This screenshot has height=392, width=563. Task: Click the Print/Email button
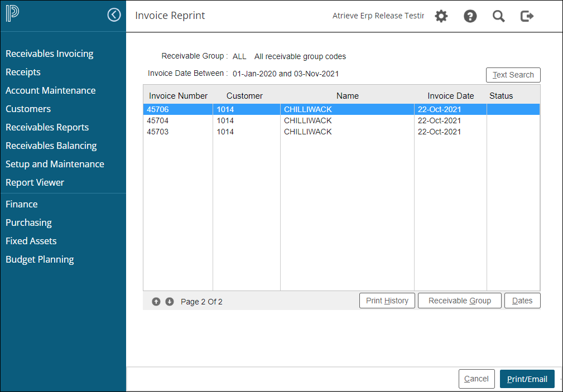pos(527,379)
